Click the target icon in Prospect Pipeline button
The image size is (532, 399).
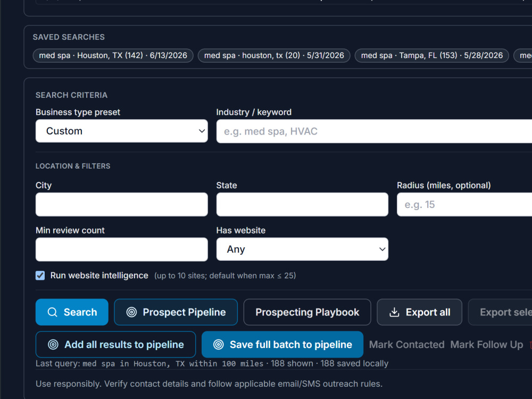pos(131,312)
